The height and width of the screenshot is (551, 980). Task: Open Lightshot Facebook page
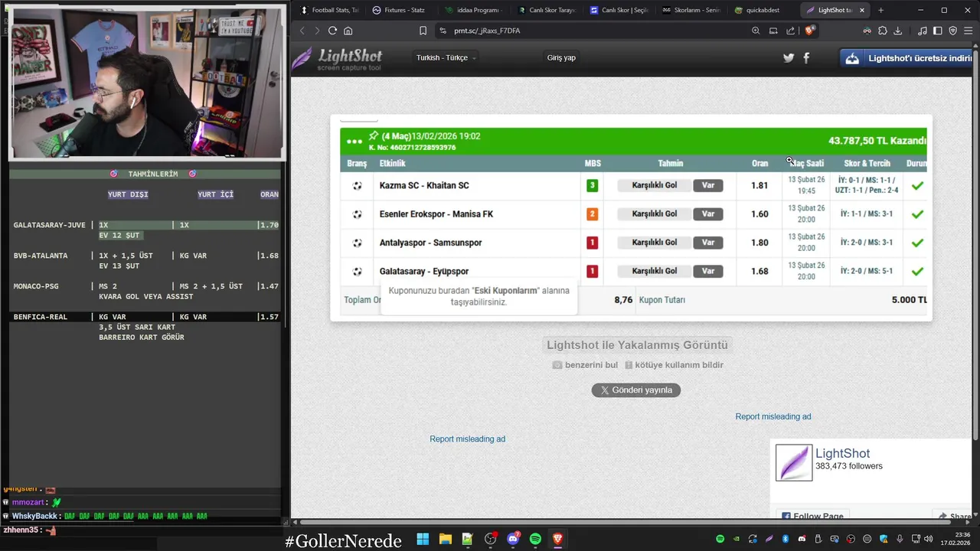(806, 58)
